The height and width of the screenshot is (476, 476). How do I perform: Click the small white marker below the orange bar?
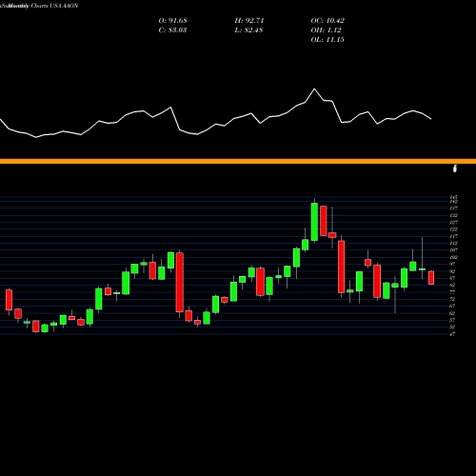click(455, 169)
